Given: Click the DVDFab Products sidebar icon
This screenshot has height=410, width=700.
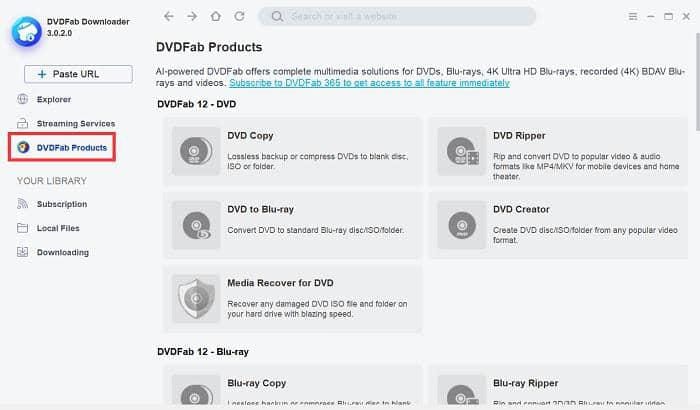Looking at the screenshot, I should pyautogui.click(x=23, y=147).
